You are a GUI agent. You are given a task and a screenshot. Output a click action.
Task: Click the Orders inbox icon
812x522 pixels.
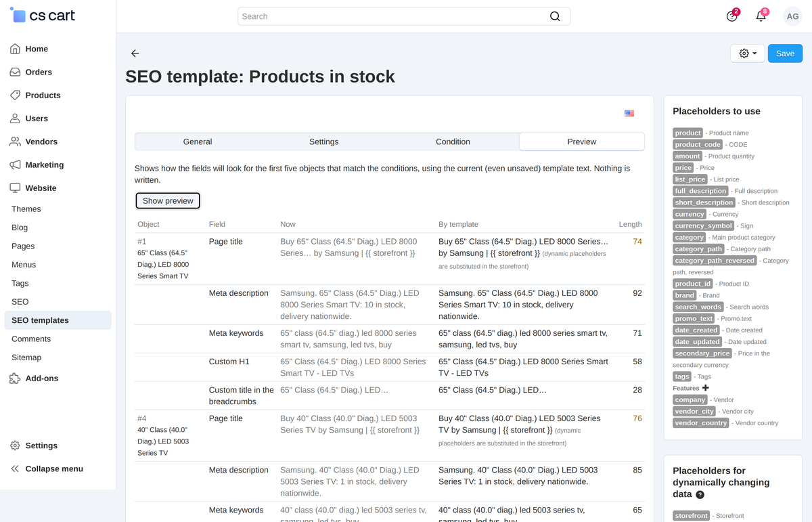[15, 72]
